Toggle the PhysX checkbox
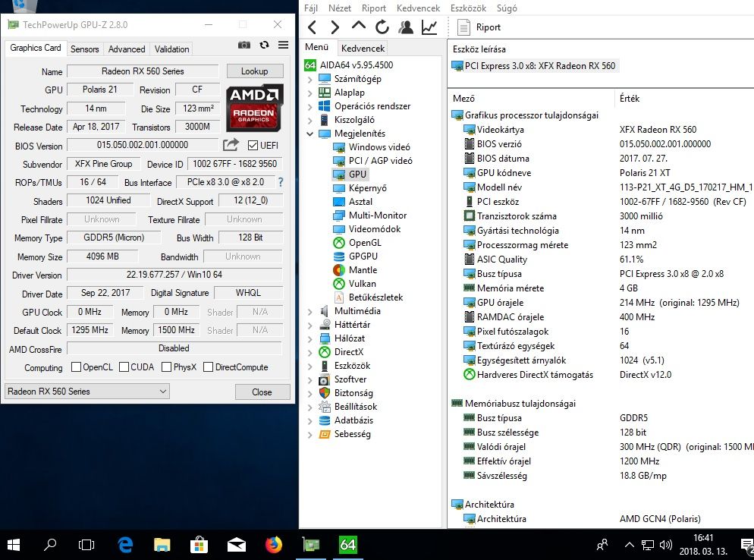This screenshot has height=560, width=754. pyautogui.click(x=167, y=367)
